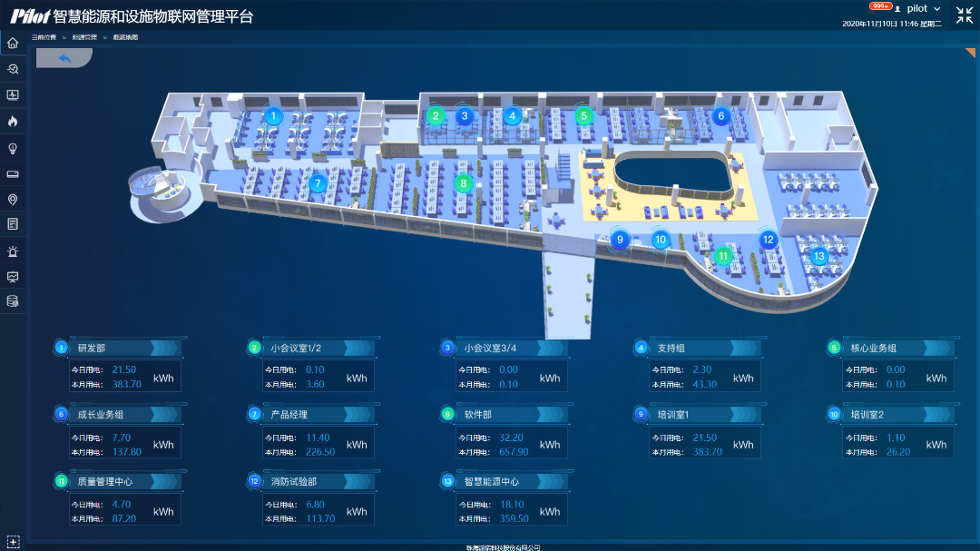The height and width of the screenshot is (551, 980).
Task: Expand 培训室1 card via chevron arrows
Action: (x=744, y=414)
